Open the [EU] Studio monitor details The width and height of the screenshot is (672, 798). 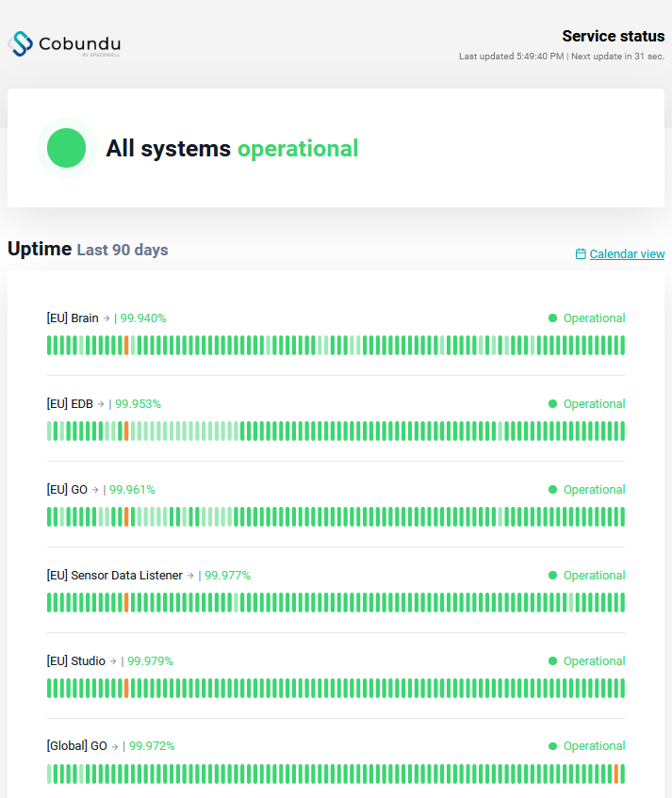pyautogui.click(x=75, y=661)
